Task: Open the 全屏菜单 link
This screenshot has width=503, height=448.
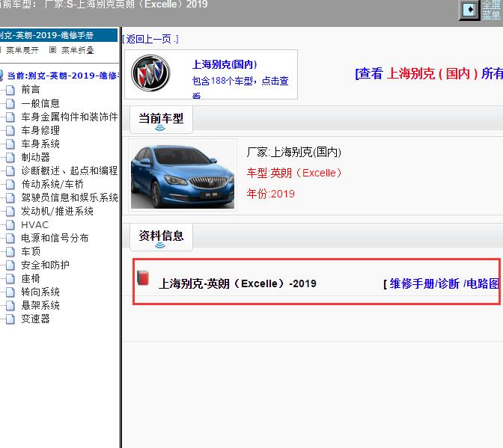Action: pos(492,10)
